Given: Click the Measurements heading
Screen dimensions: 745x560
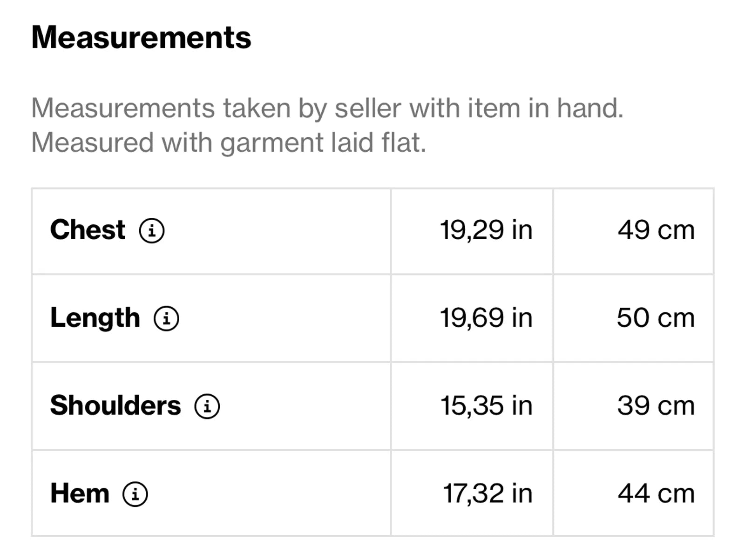Looking at the screenshot, I should click(141, 37).
